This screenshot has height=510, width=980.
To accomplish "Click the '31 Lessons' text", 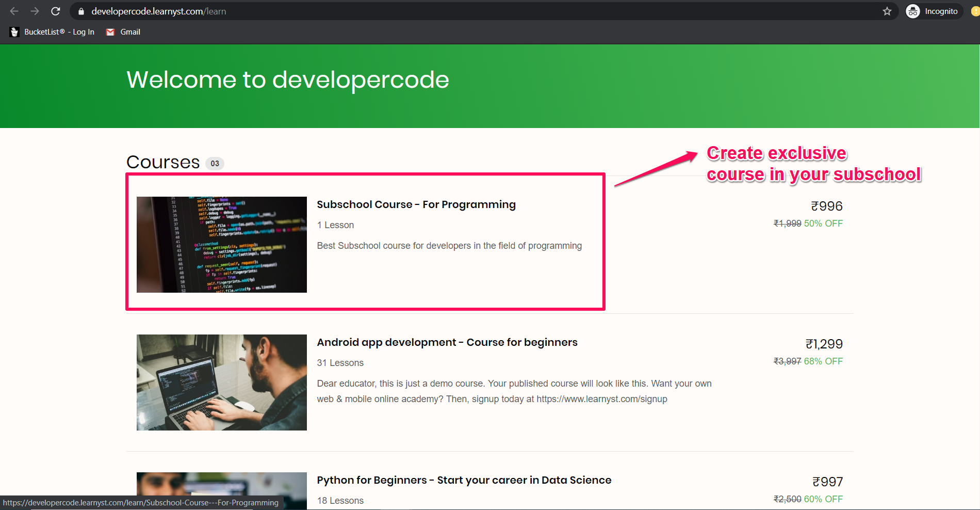I will coord(340,363).
